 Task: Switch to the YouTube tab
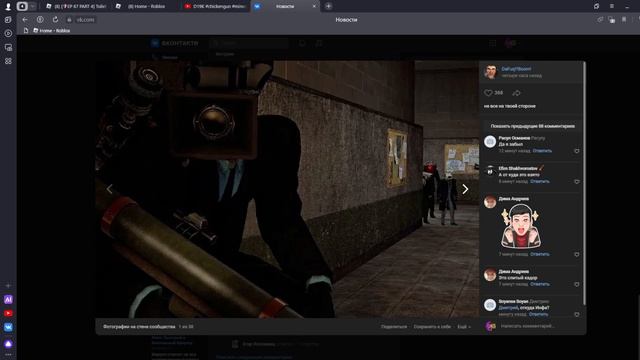(215, 6)
